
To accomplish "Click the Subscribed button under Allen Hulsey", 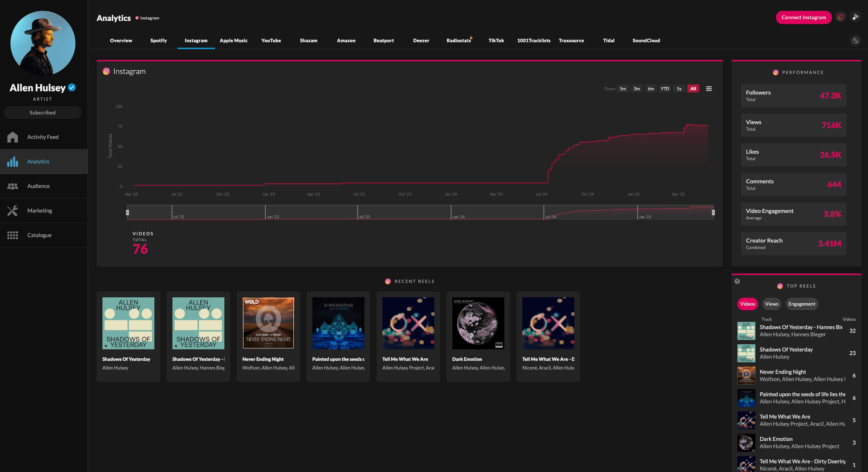I will 43,112.
